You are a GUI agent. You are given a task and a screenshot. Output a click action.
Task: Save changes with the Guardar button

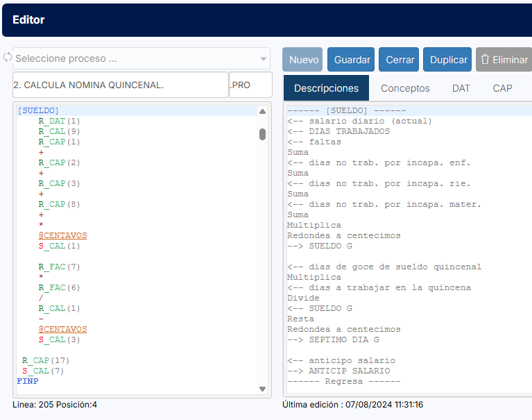[352, 60]
